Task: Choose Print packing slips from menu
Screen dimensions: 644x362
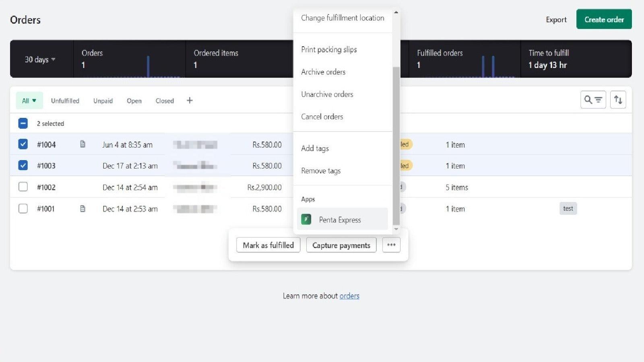Action: 329,49
